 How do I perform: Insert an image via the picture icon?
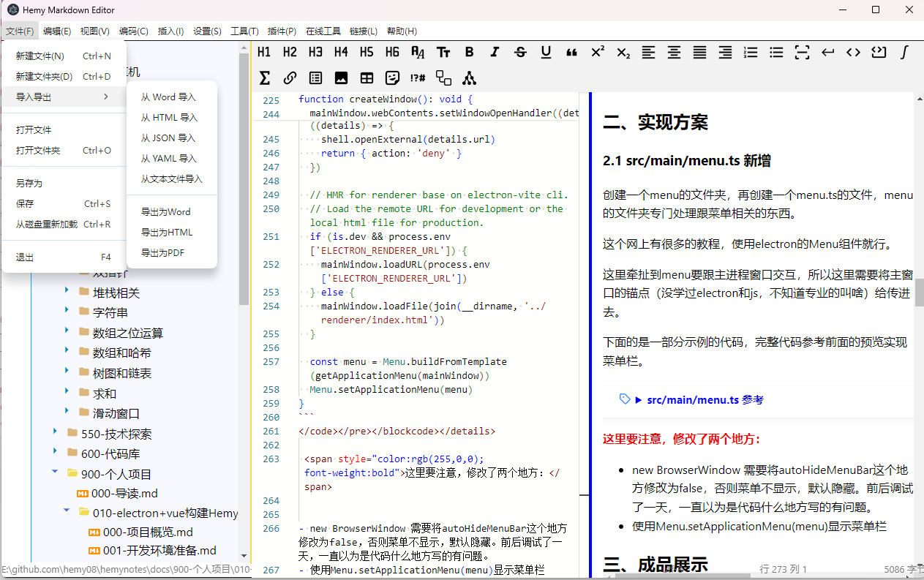[341, 78]
